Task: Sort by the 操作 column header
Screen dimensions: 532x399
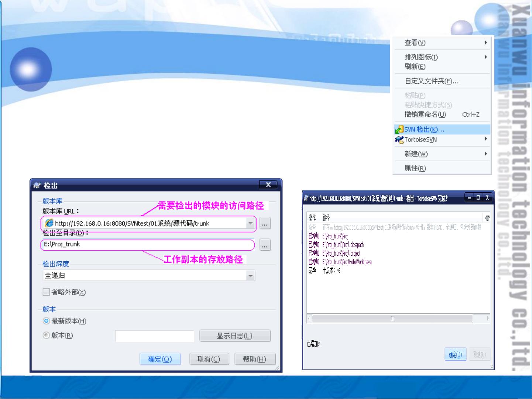Action: (x=312, y=218)
